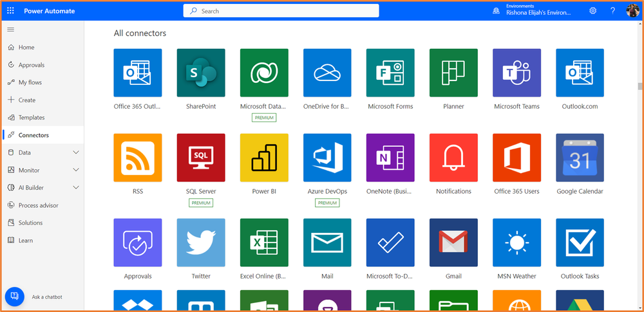This screenshot has width=644, height=312.
Task: Click the vertical page scrollbar thumb
Action: [639, 86]
